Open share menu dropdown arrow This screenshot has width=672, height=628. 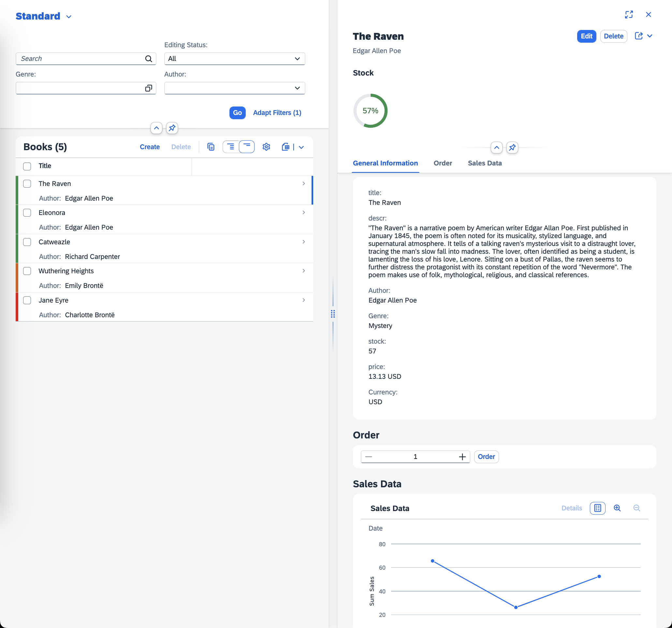pos(650,36)
